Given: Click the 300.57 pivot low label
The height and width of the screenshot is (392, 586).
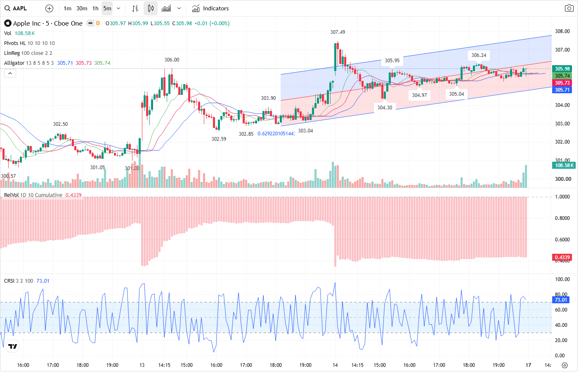Looking at the screenshot, I should [8, 176].
